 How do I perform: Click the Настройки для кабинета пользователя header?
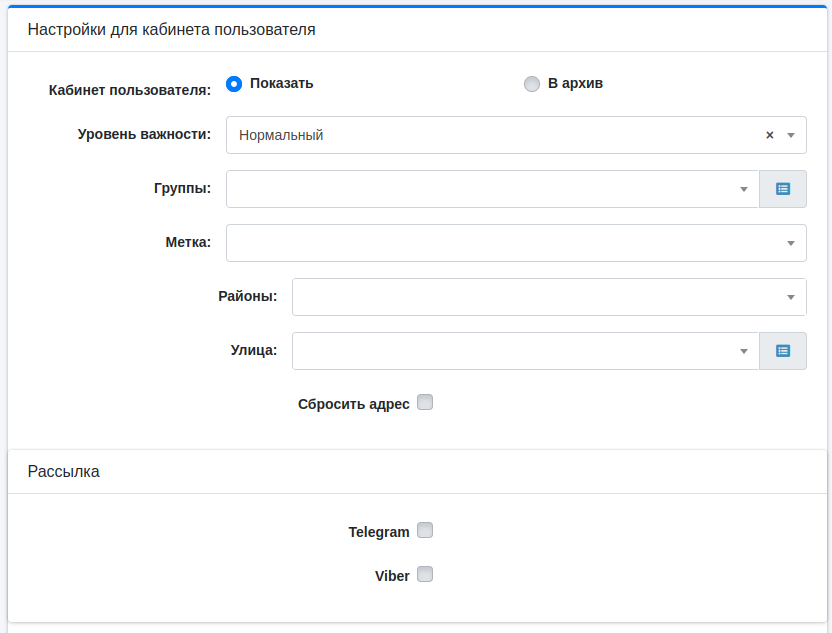tap(172, 30)
